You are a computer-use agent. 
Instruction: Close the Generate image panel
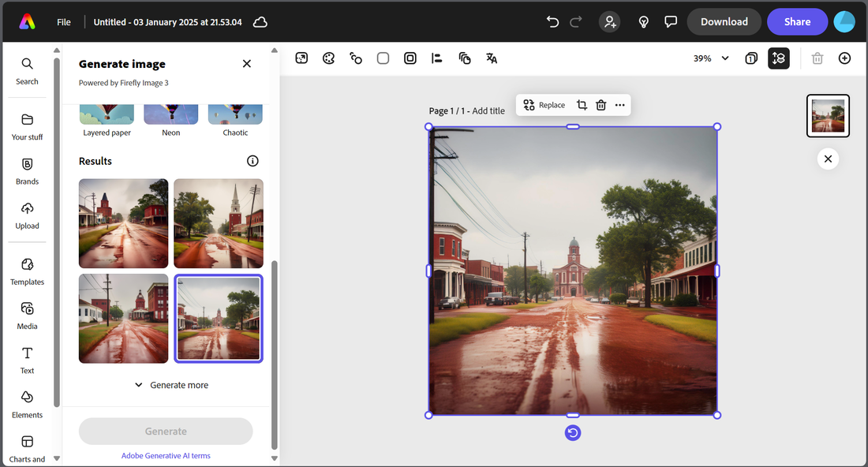coord(247,64)
